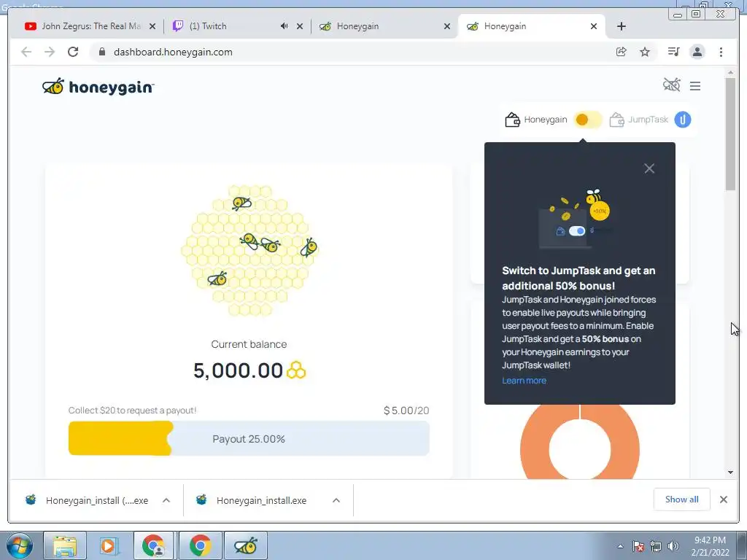Open Chrome three-dot menu

(721, 52)
